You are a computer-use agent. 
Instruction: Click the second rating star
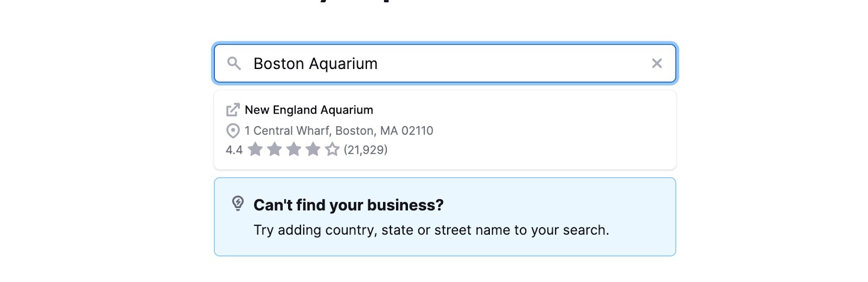pyautogui.click(x=275, y=149)
